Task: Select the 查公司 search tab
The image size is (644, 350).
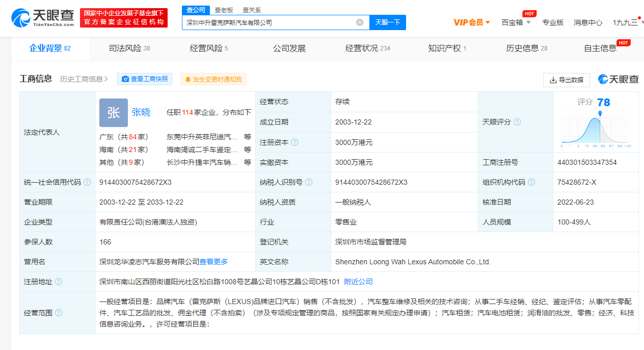Action: coord(196,10)
